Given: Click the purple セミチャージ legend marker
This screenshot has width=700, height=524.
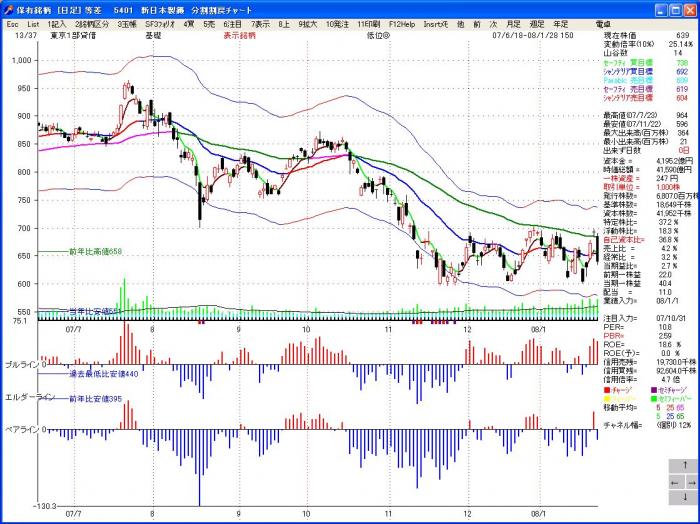Looking at the screenshot, I should coord(654,388).
